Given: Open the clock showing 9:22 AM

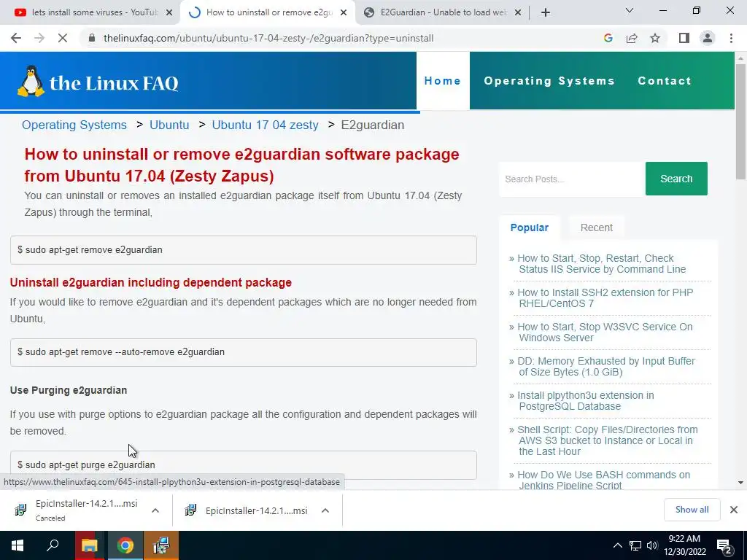Looking at the screenshot, I should 684,545.
